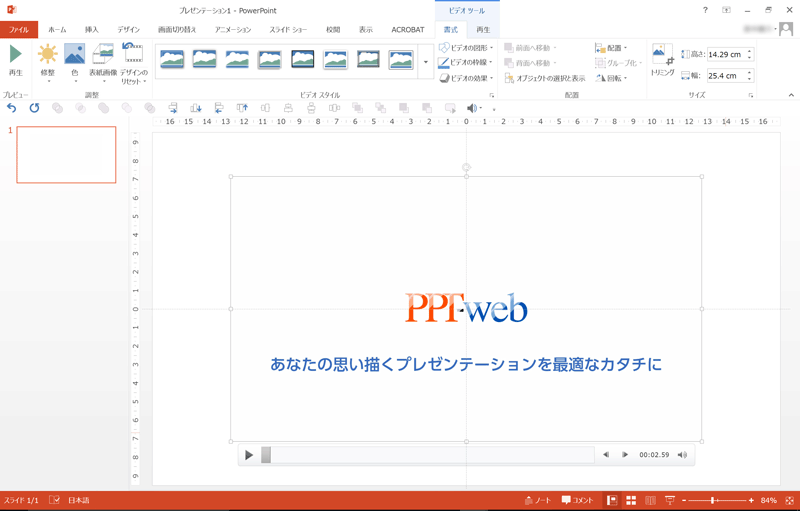Expand the ビデオの図形 dropdown
Image resolution: width=800 pixels, height=511 pixels.
point(467,48)
